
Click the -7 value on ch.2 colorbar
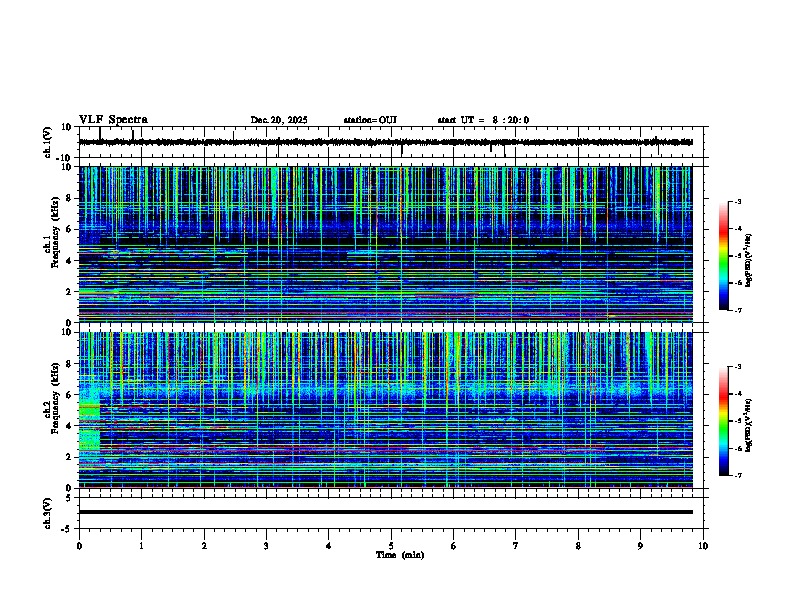(x=737, y=475)
